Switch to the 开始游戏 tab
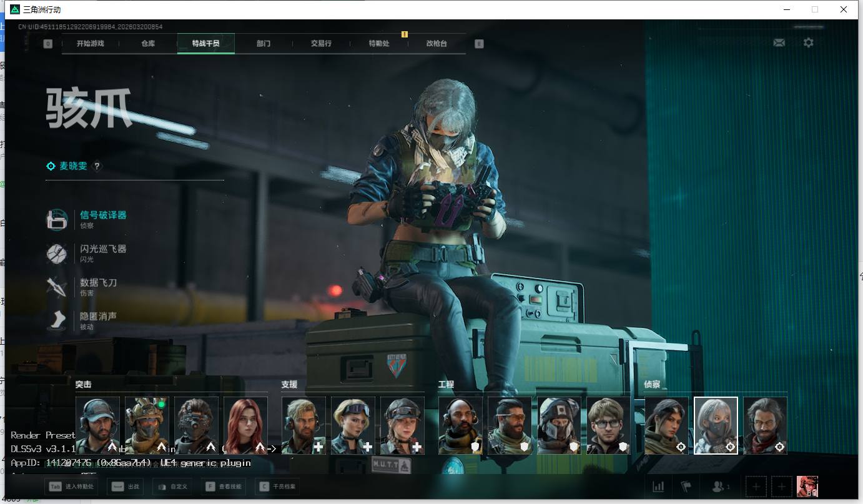 [x=91, y=44]
